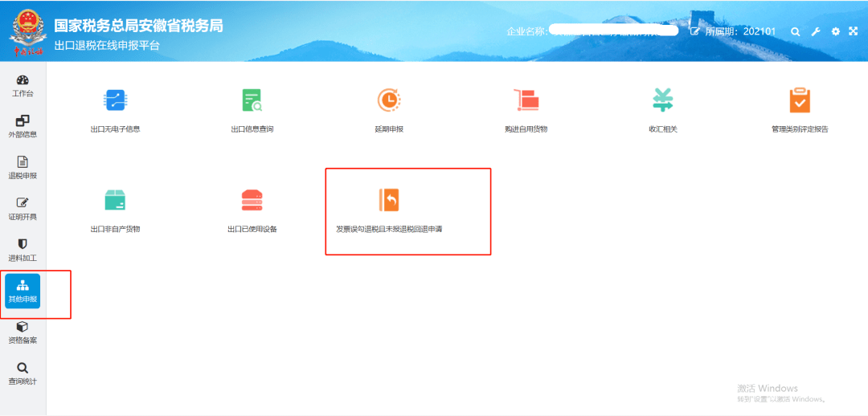Click the 收汇相关 yen icon
This screenshot has height=416, width=868.
pos(663,100)
